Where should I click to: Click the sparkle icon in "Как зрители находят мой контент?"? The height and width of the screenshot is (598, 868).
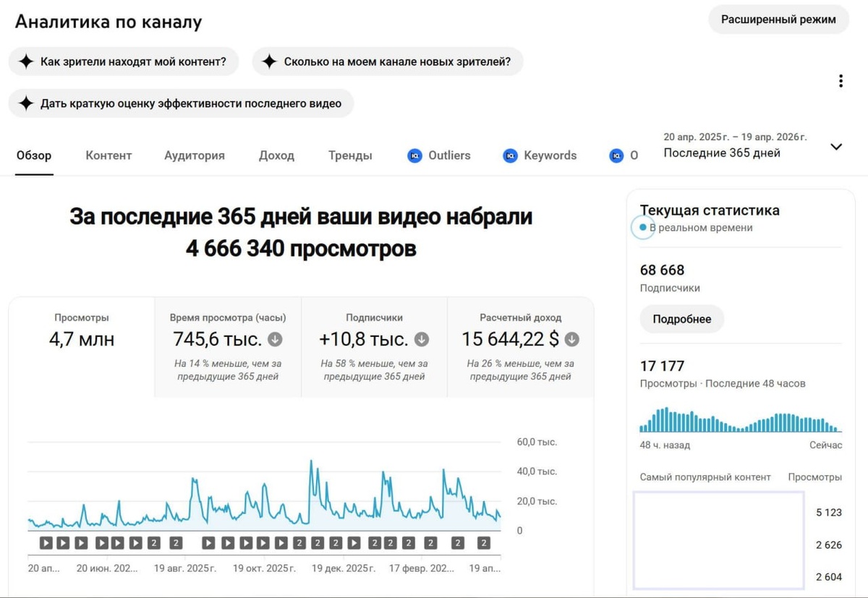click(26, 62)
